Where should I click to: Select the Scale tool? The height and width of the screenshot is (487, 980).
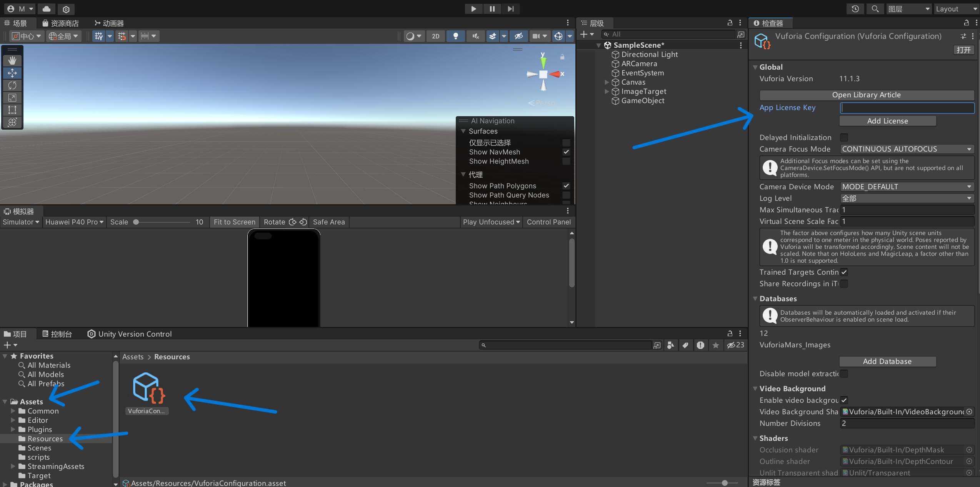pos(12,97)
